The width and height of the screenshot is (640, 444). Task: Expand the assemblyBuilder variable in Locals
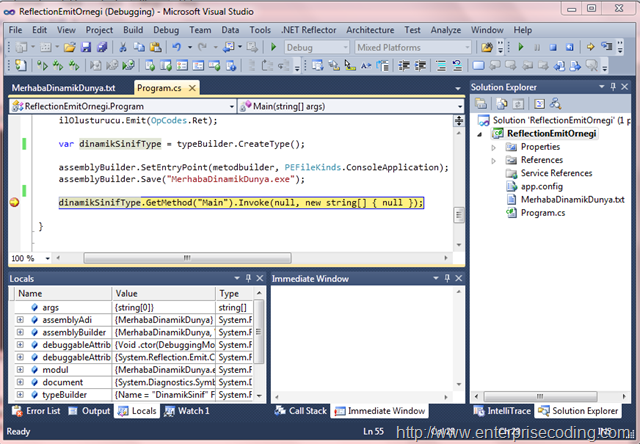[x=20, y=332]
